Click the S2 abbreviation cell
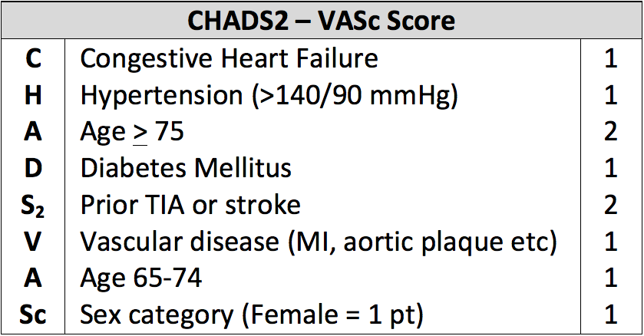This screenshot has height=336, width=644. click(x=32, y=206)
